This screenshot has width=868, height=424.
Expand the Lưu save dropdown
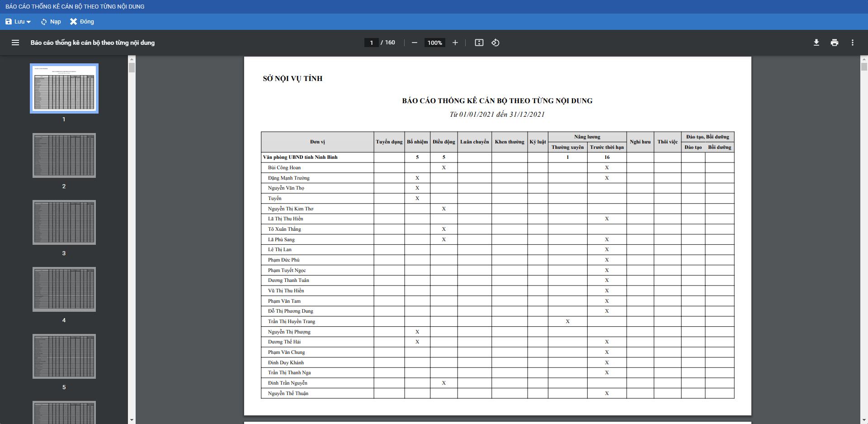(x=19, y=22)
